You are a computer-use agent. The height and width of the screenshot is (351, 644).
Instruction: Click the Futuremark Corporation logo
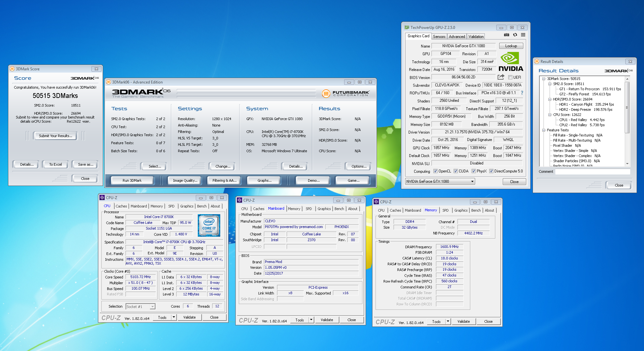pyautogui.click(x=345, y=93)
